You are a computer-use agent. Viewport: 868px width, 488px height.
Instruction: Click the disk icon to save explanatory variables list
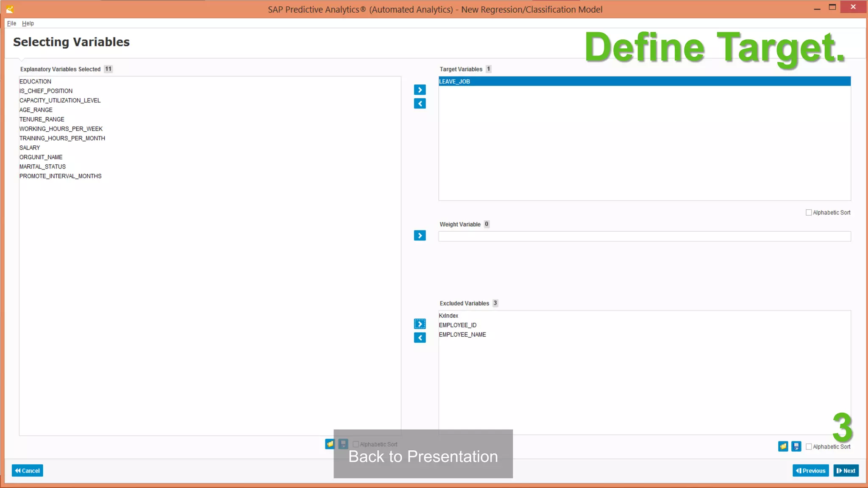point(343,444)
